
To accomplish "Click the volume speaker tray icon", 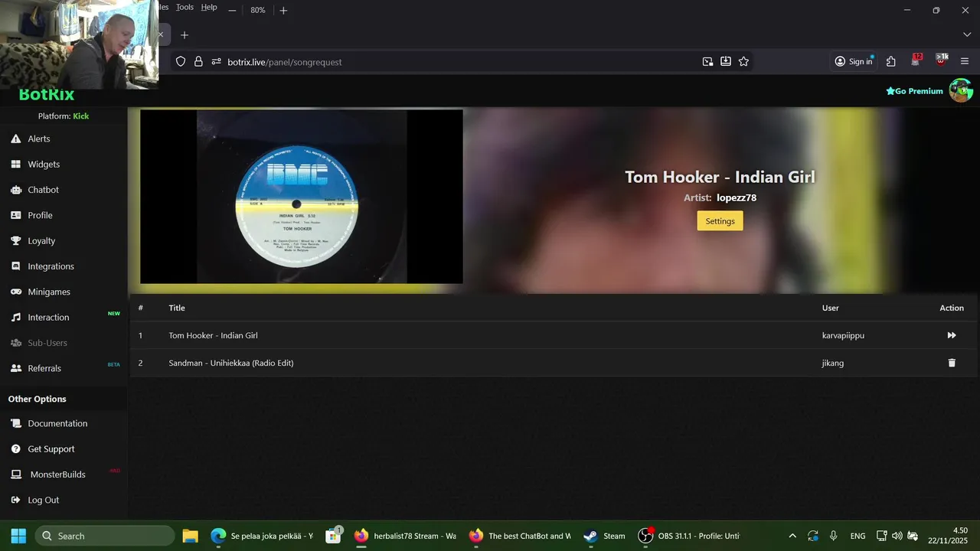I will tap(897, 536).
